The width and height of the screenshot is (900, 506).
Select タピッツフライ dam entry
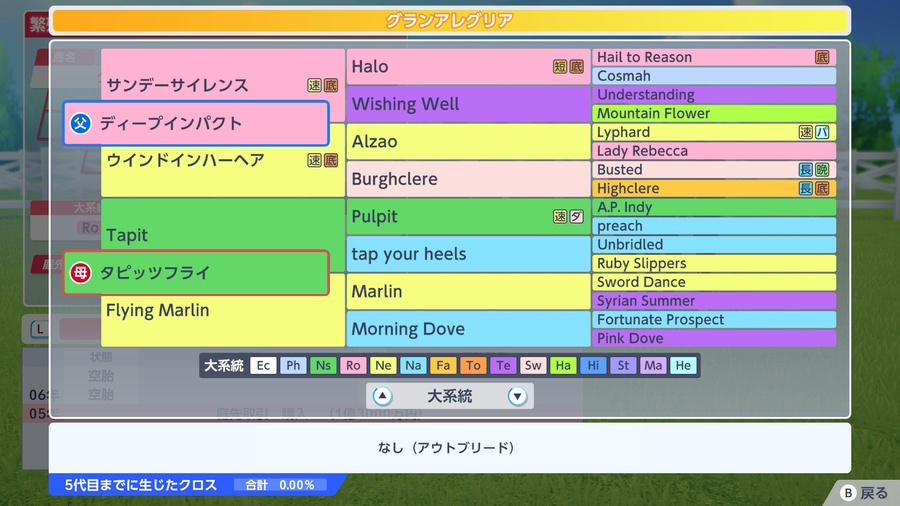pos(196,273)
